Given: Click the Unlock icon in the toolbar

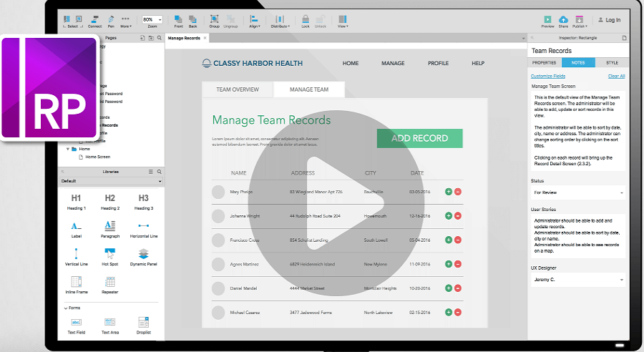Looking at the screenshot, I should click(321, 21).
